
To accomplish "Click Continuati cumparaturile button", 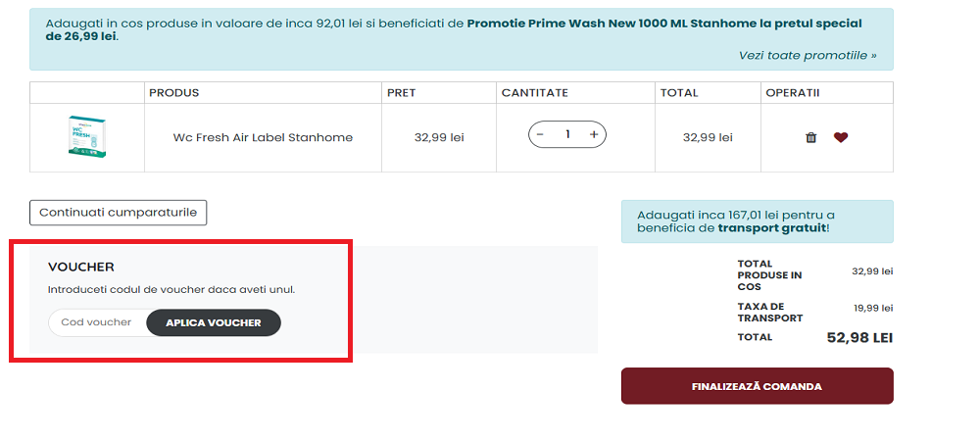I will coord(118,213).
